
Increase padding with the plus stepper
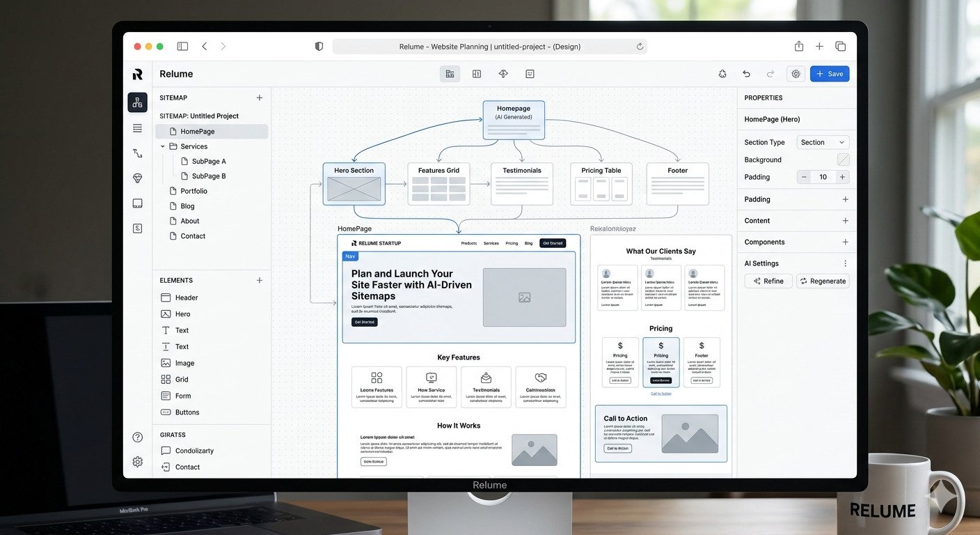[x=842, y=177]
